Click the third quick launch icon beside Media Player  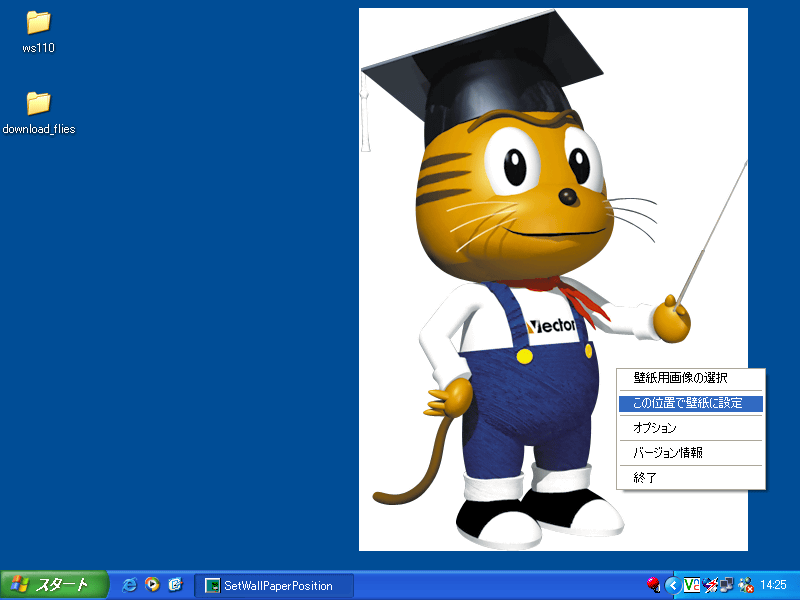click(175, 585)
